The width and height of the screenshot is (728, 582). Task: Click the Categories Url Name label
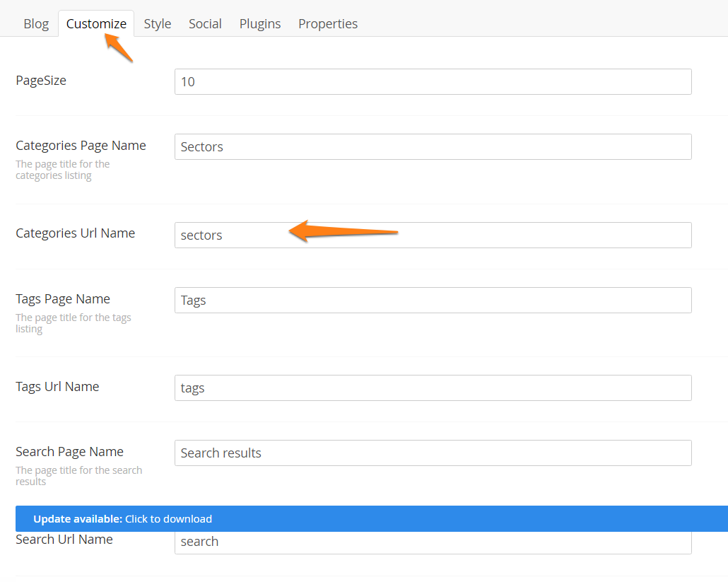[x=75, y=233]
